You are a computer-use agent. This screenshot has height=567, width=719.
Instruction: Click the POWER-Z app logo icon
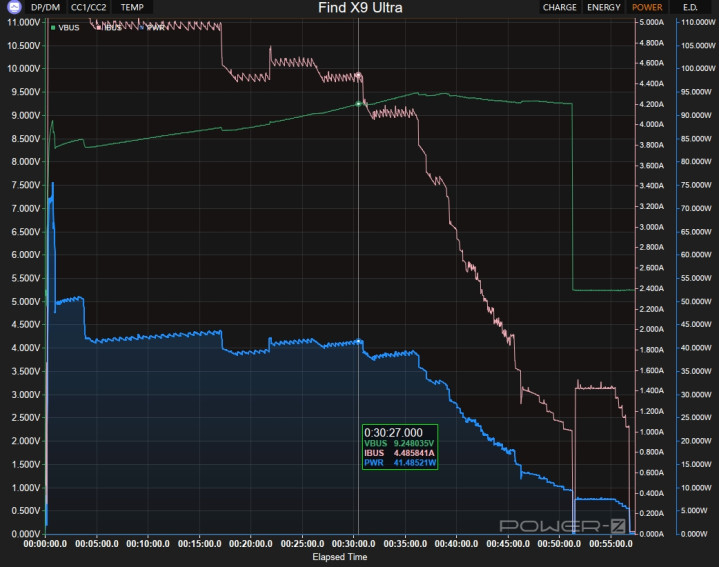[x=15, y=7]
